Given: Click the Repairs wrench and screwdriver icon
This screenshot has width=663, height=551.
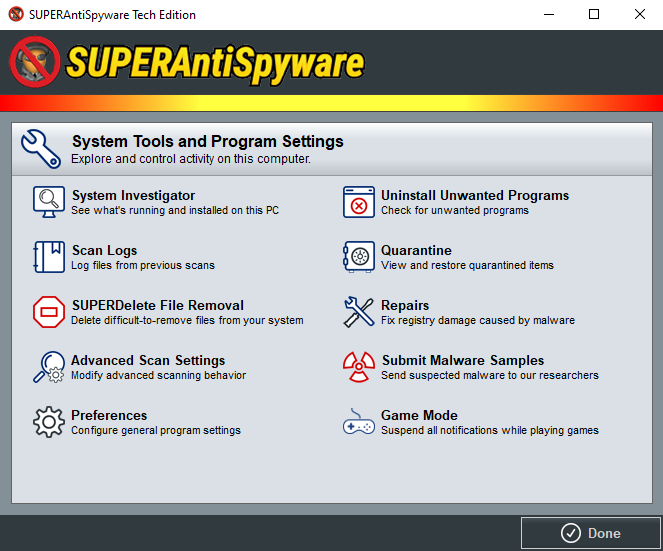Looking at the screenshot, I should (359, 312).
